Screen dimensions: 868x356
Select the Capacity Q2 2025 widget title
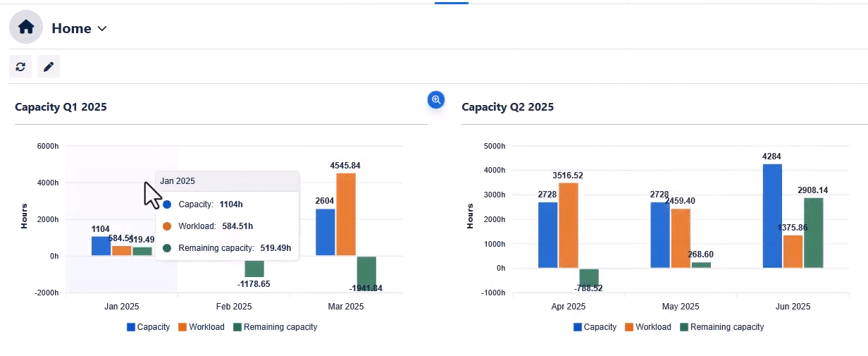tap(508, 107)
